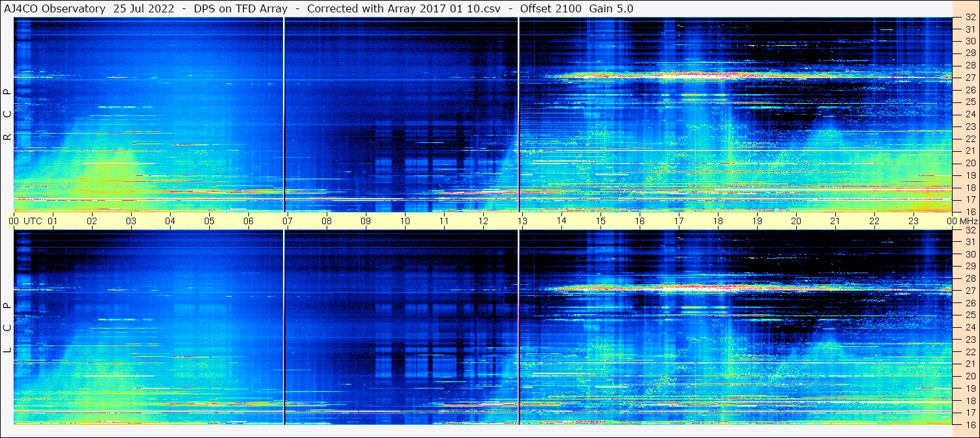Click 27 MHz tick label on RCP spectrogram
This screenshot has height=438, width=980.
pos(970,78)
